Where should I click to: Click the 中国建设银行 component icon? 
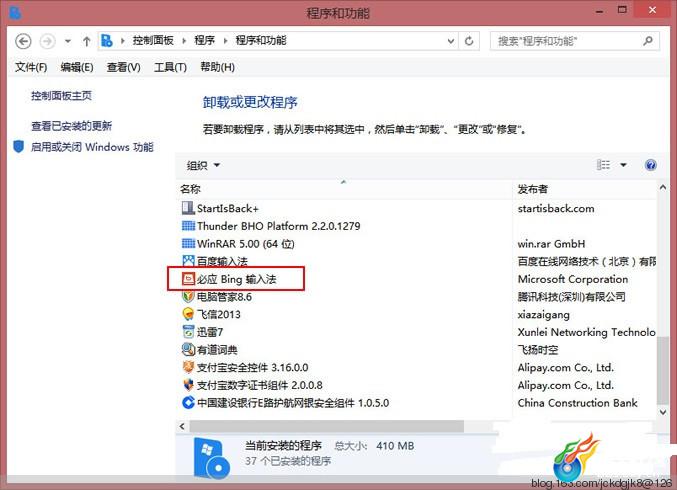tap(188, 402)
